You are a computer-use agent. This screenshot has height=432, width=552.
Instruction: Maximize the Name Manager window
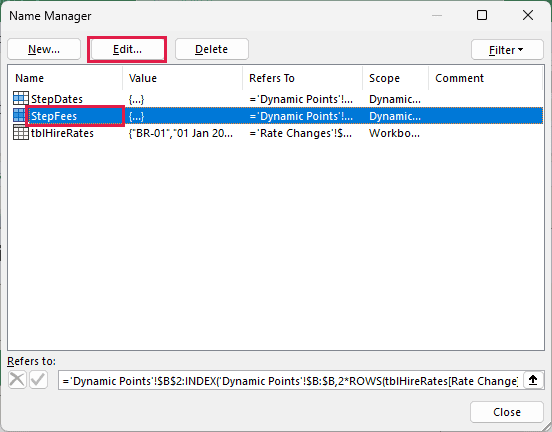point(482,15)
